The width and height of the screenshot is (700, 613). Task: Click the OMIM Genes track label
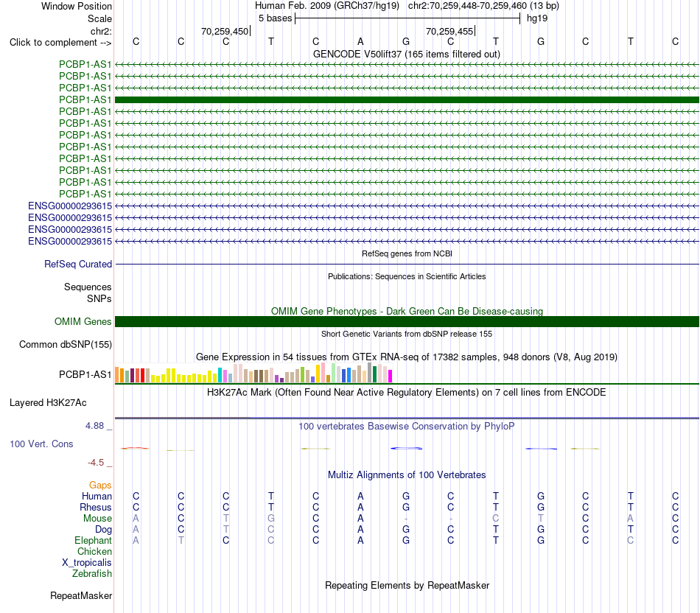(x=83, y=321)
